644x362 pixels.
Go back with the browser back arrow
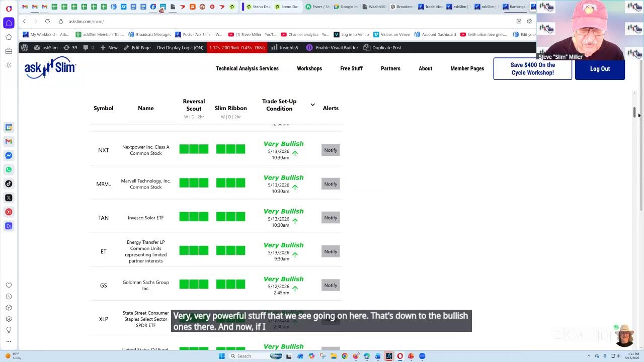(x=24, y=21)
